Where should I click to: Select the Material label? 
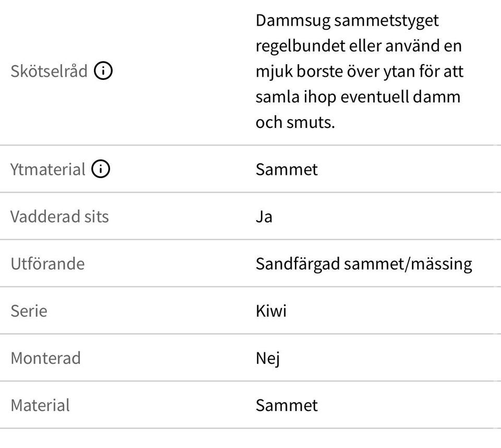click(x=40, y=405)
